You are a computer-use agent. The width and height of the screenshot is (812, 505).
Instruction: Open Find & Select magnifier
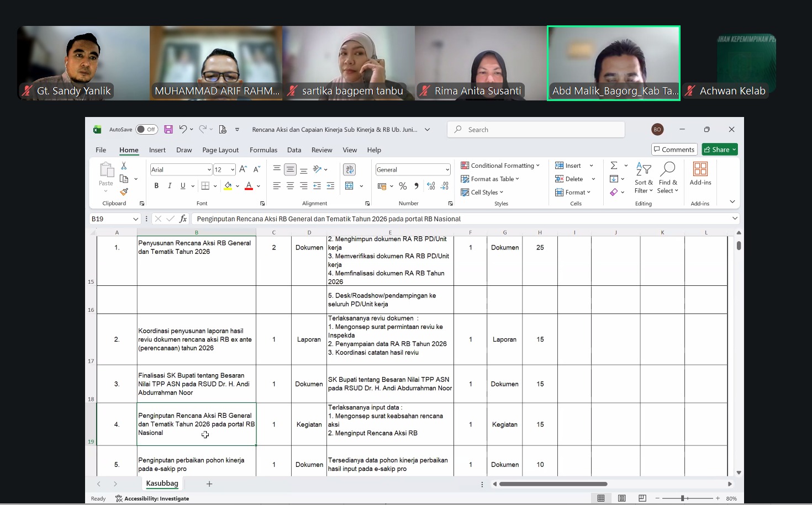tap(668, 178)
